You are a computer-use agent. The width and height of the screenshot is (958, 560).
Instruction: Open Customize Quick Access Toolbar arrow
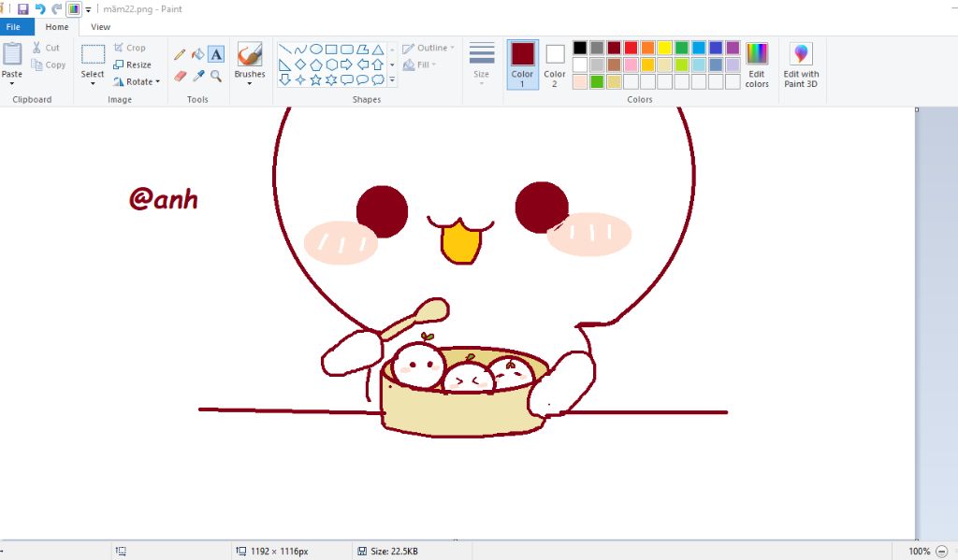[88, 9]
